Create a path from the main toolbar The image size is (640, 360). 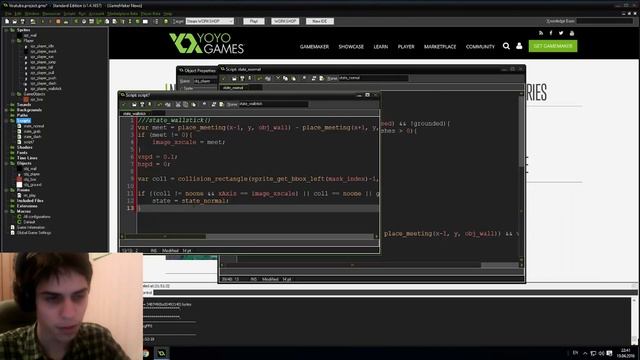tap(99, 21)
